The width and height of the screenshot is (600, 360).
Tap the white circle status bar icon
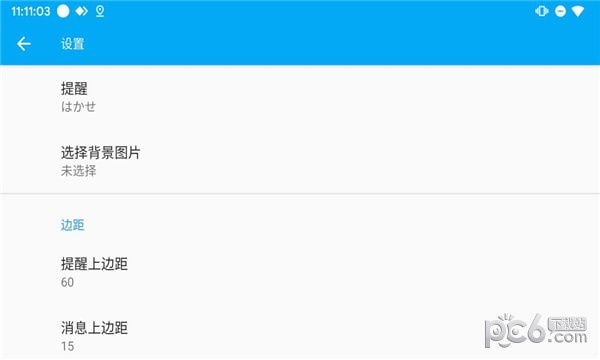[x=63, y=11]
